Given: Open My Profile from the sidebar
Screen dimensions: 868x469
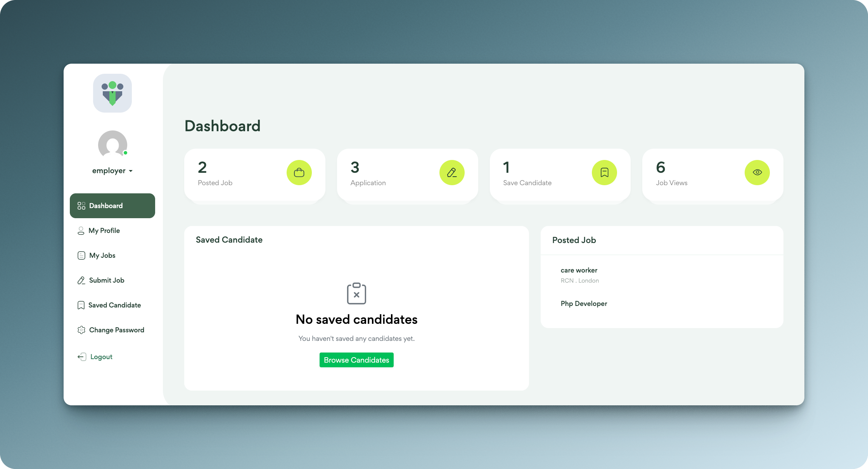Looking at the screenshot, I should tap(104, 230).
